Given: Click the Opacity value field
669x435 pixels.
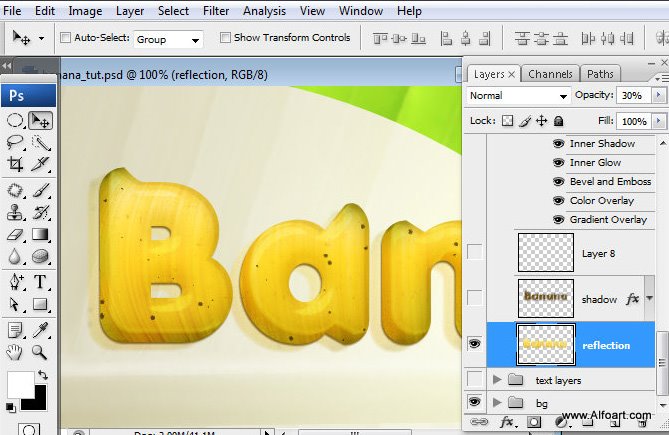Looking at the screenshot, I should (633, 95).
